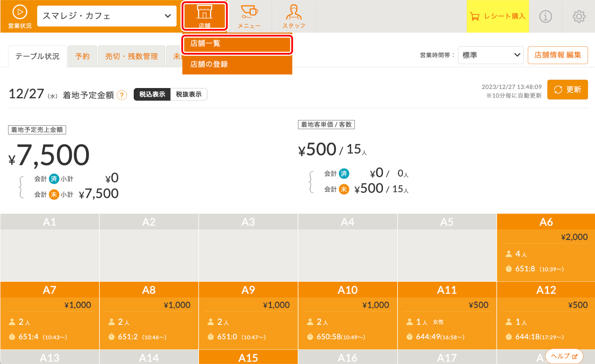This screenshot has height=364, width=595.
Task: Switch to 税込表示 display
Action: tap(152, 94)
